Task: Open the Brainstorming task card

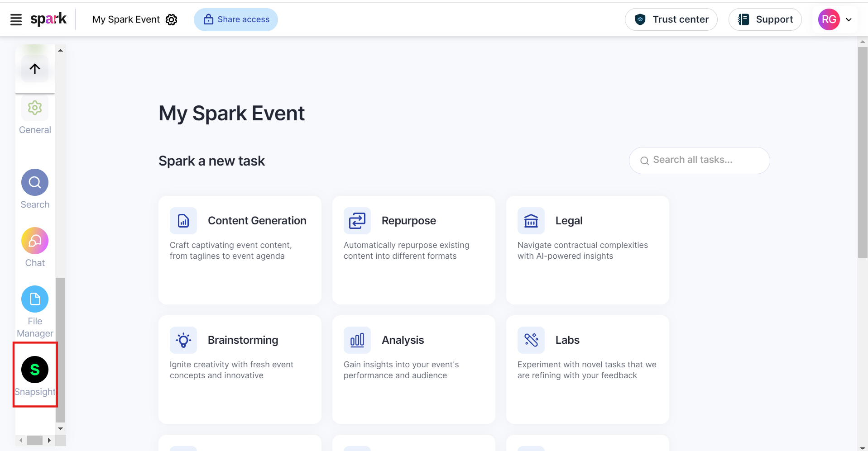Action: pyautogui.click(x=240, y=370)
